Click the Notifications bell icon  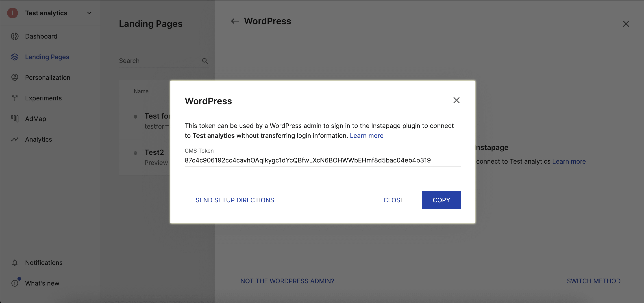15,263
